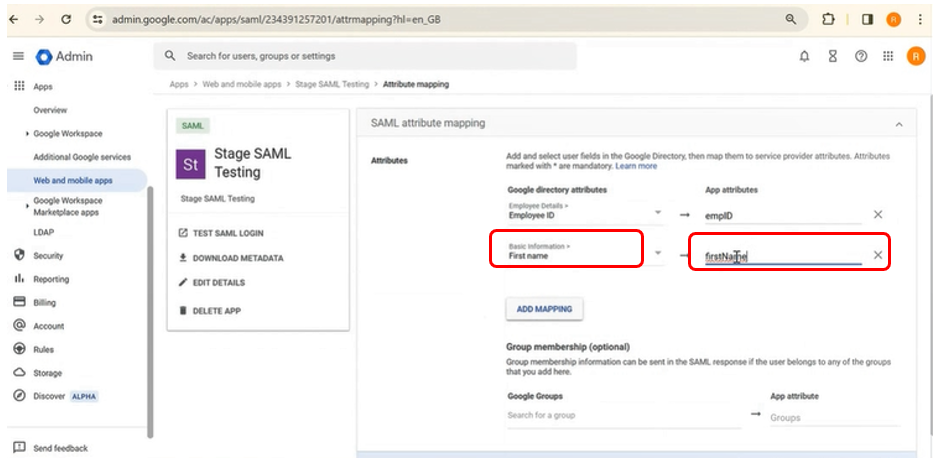The image size is (939, 460).
Task: Click the ADD MAPPING button
Action: pos(544,309)
